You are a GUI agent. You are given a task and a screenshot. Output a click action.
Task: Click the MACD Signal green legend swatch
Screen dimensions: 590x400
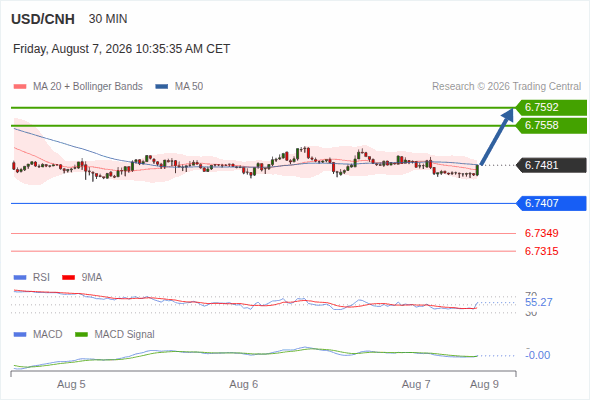click(x=81, y=335)
